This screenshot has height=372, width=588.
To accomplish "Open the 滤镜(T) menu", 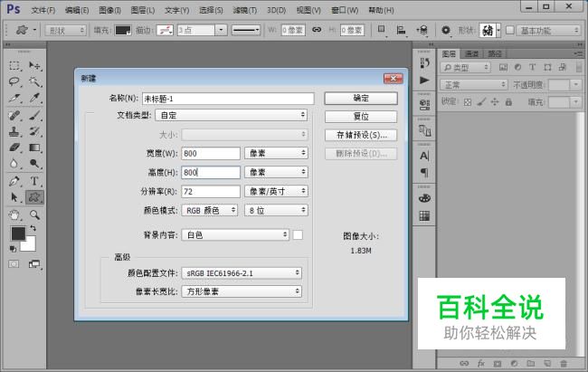I will 244,10.
